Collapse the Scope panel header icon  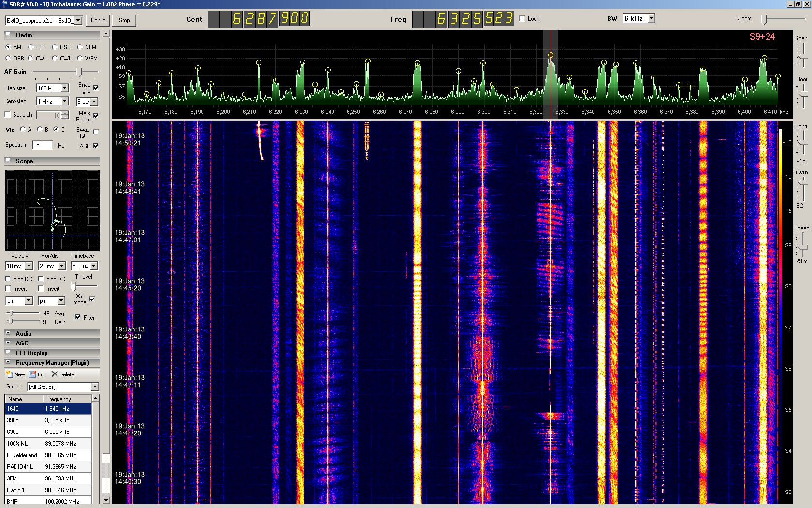[8, 160]
